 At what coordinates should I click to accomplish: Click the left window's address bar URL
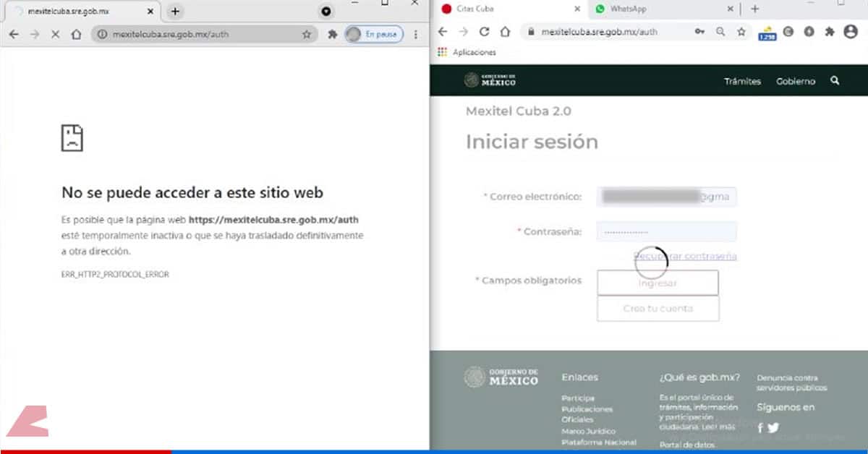point(171,34)
